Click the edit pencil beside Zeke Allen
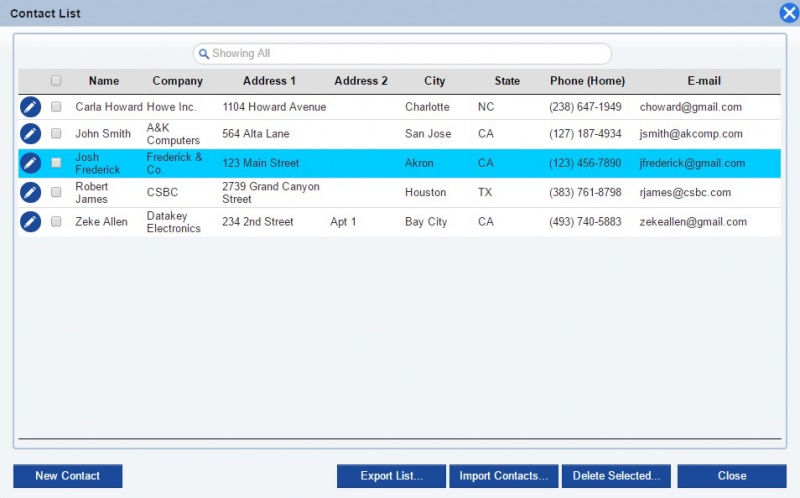Screen dimensions: 800x498 click(x=30, y=222)
